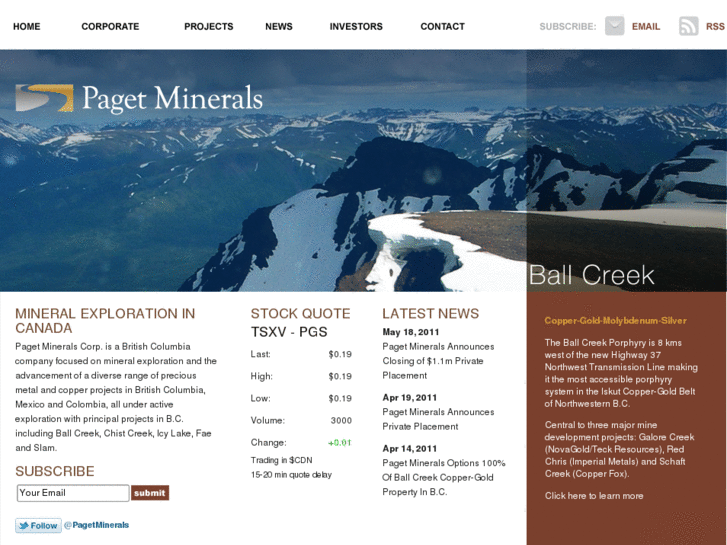
Task: Click the SUBSCRIBE section heading
Action: point(55,471)
